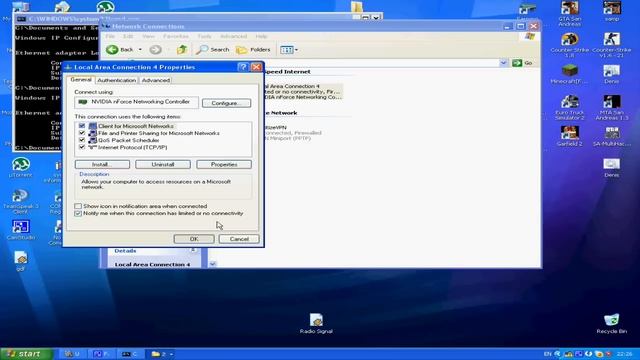Collapse the Details panel chevron
Image resolution: width=640 pixels, height=360 pixels.
click(193, 250)
